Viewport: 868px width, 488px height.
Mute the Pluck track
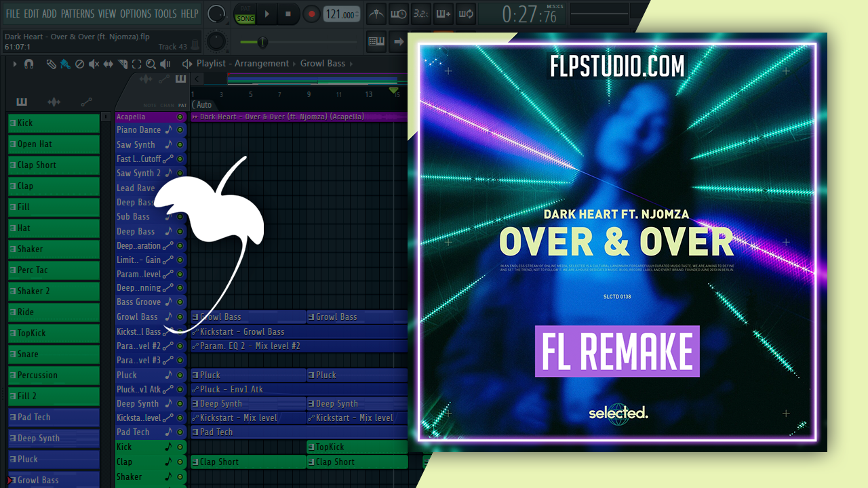coord(180,375)
